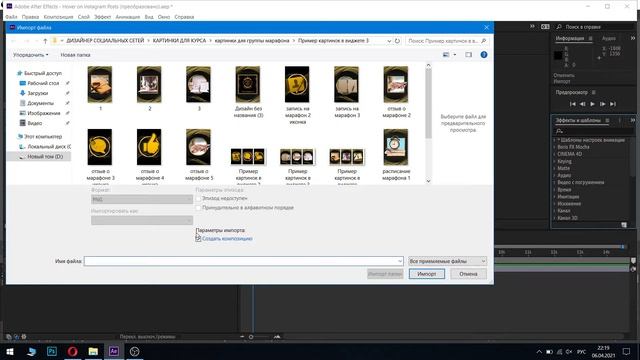Image resolution: width=640 pixels, height=360 pixels.
Task: Open the 'Эффект' menu
Action: coord(102,17)
